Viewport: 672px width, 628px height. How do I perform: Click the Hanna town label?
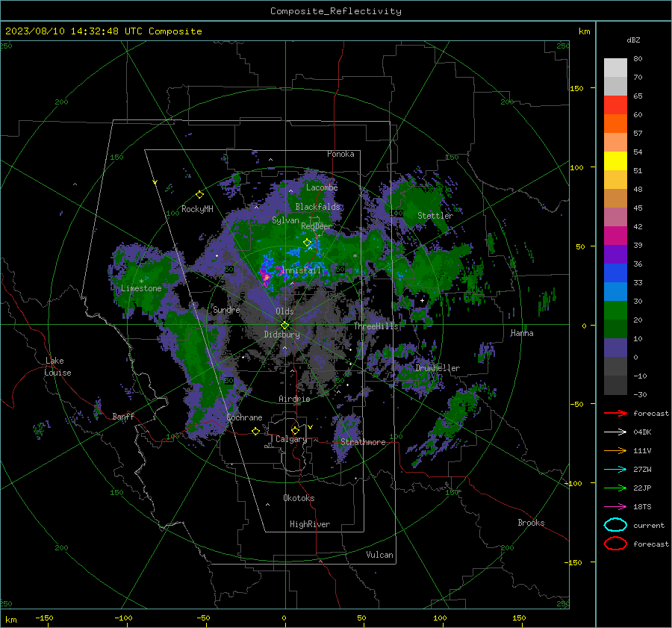(x=522, y=333)
